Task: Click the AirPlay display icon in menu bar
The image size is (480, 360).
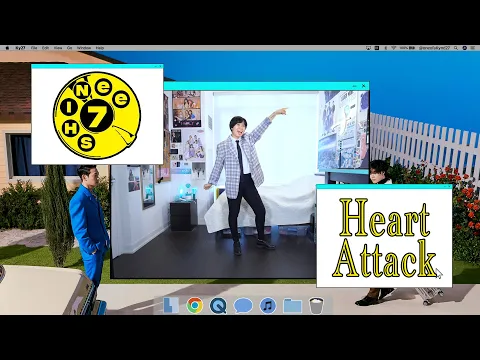Action: coord(368,48)
